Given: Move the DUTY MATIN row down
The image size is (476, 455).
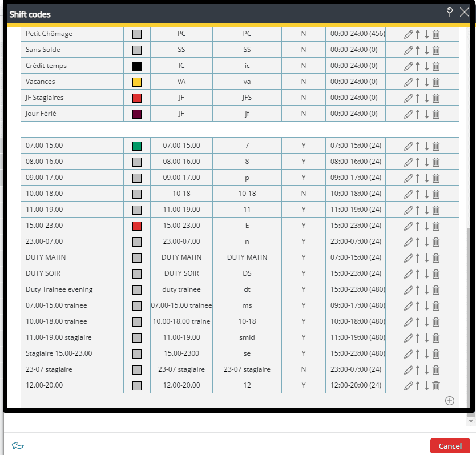Looking at the screenshot, I should (x=426, y=257).
